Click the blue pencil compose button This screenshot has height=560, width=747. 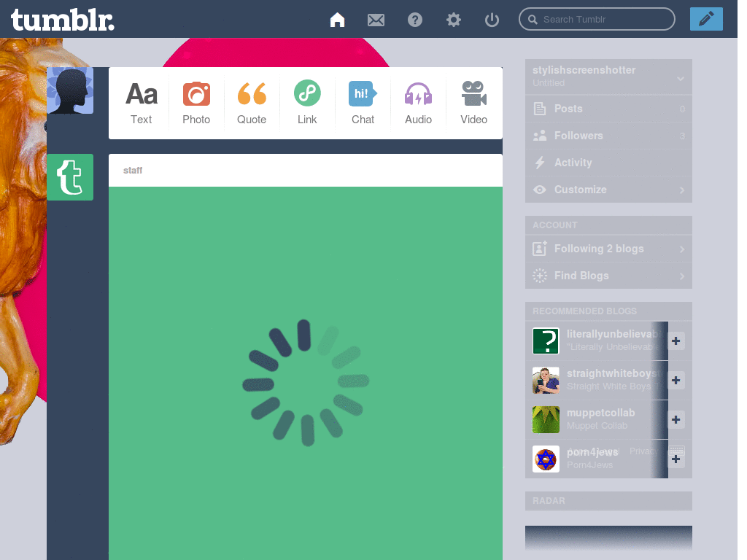706,19
